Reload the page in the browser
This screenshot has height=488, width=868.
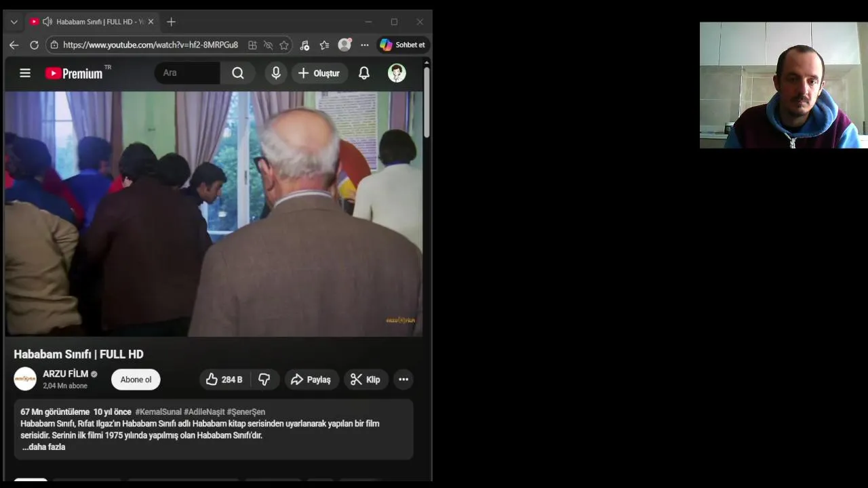pyautogui.click(x=34, y=45)
